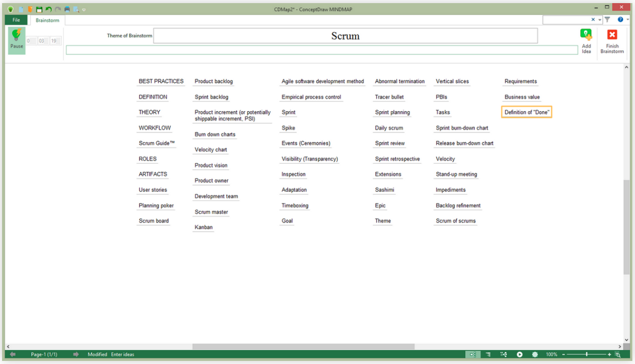Select the Agile software development method idea
Image resolution: width=635 pixels, height=364 pixels.
pyautogui.click(x=323, y=81)
